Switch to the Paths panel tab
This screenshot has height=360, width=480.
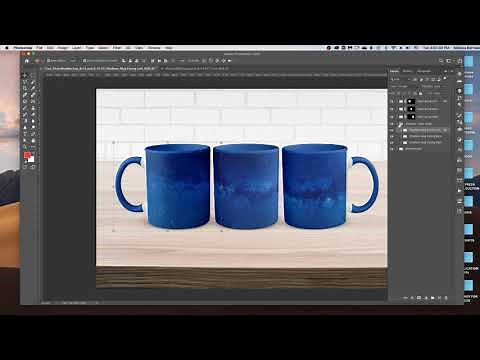tap(424, 71)
